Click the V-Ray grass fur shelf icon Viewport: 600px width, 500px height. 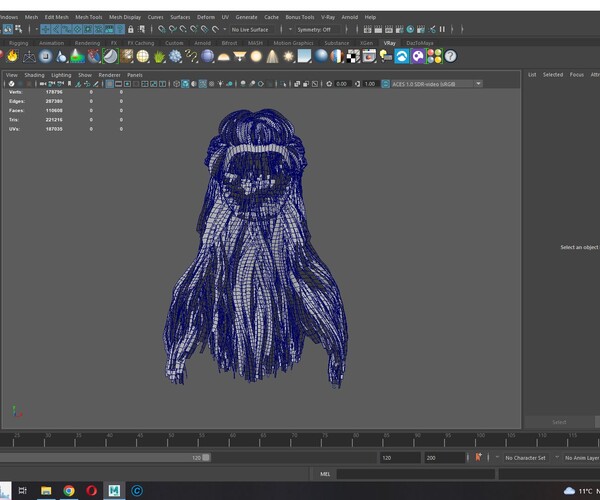pyautogui.click(x=159, y=57)
